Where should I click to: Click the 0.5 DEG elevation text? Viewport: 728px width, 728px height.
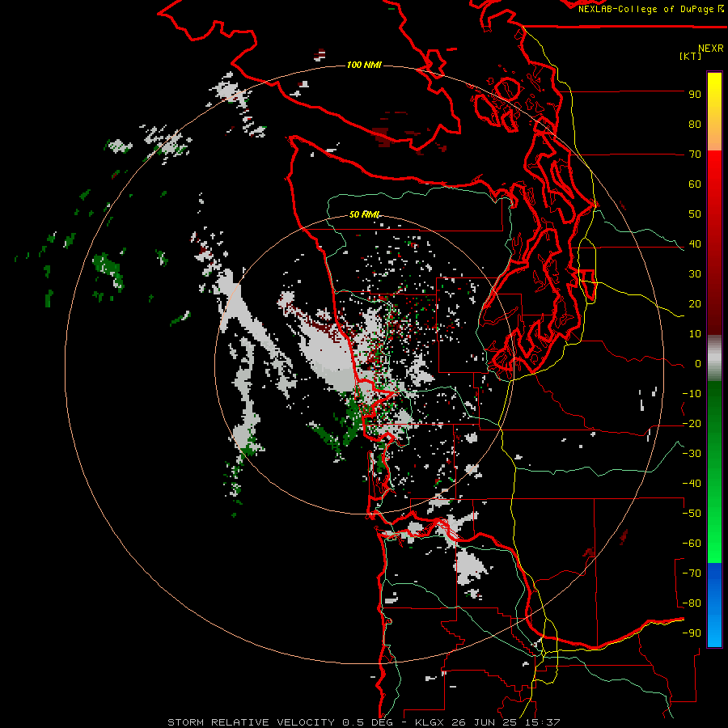coord(367,722)
